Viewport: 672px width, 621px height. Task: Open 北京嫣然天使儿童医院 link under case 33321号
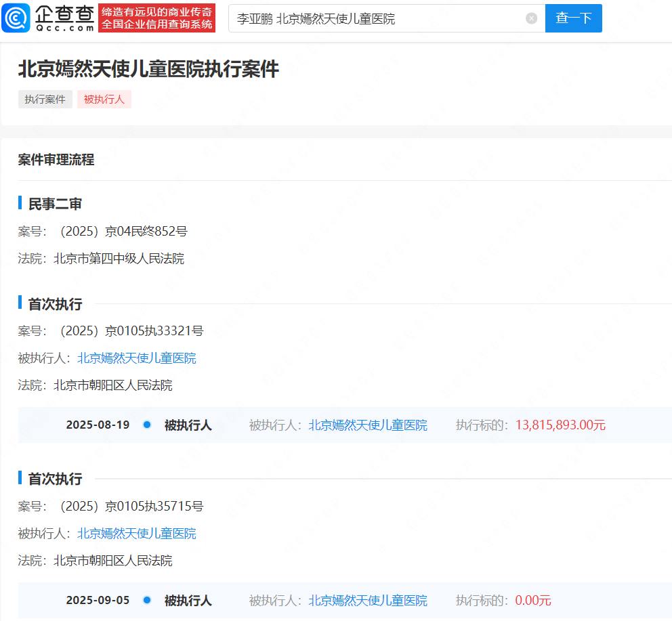click(x=137, y=358)
